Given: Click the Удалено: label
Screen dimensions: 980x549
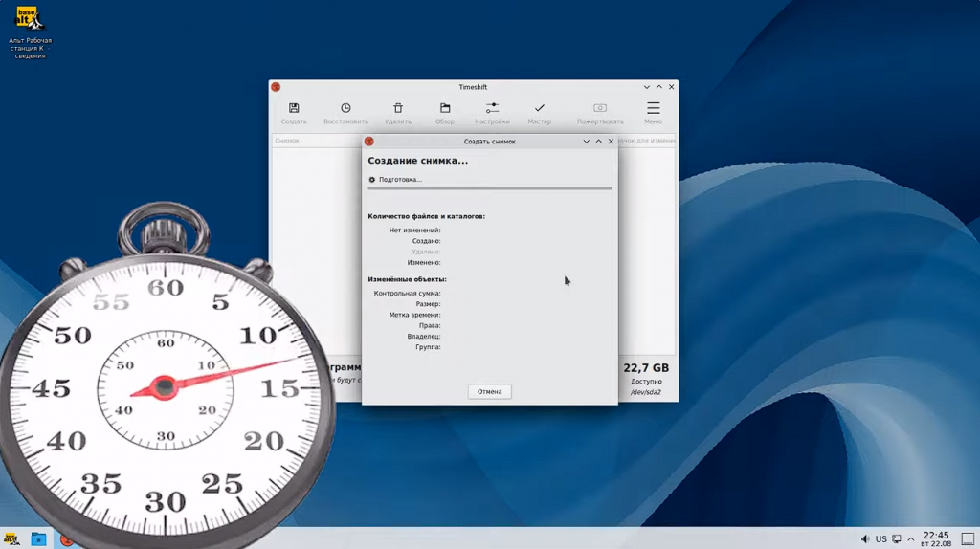Looking at the screenshot, I should click(426, 252).
